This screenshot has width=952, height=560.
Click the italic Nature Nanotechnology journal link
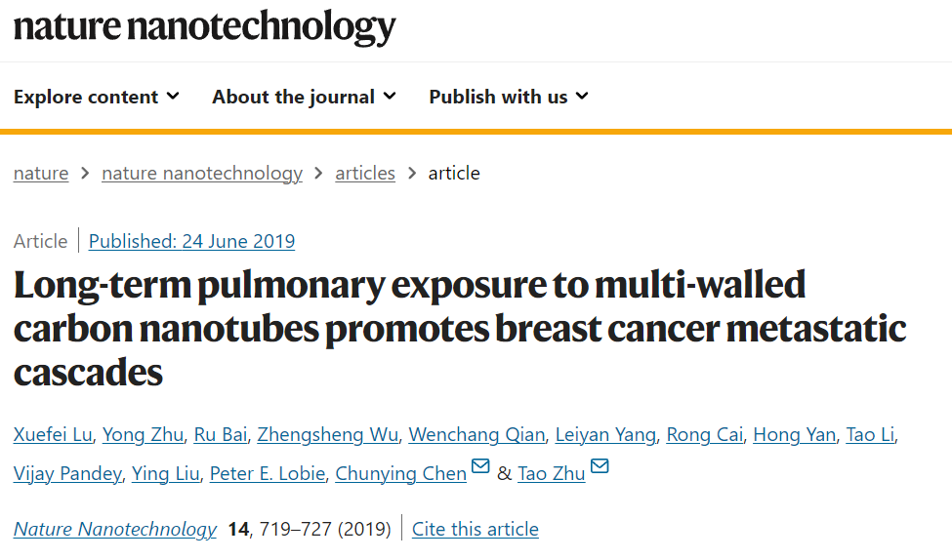pos(115,529)
